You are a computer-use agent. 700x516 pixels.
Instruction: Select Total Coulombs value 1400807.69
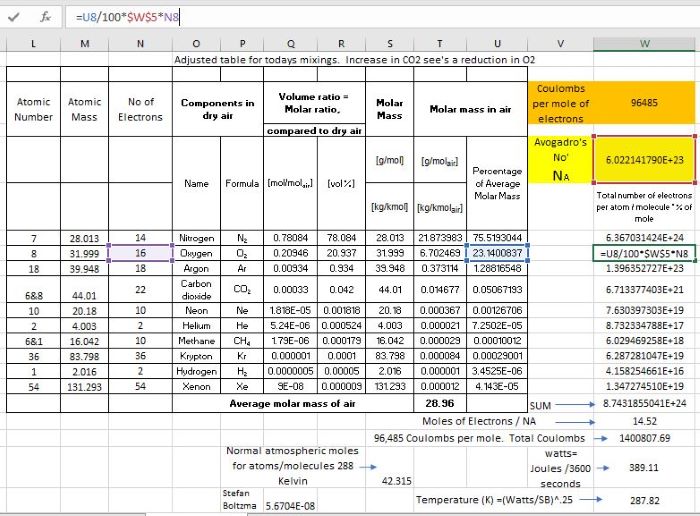click(x=644, y=438)
